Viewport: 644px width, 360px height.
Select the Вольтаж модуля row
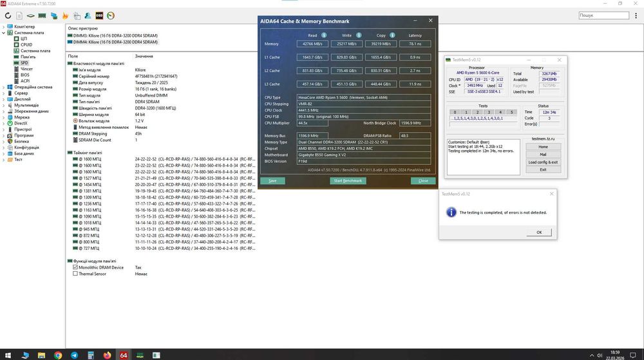(164, 121)
